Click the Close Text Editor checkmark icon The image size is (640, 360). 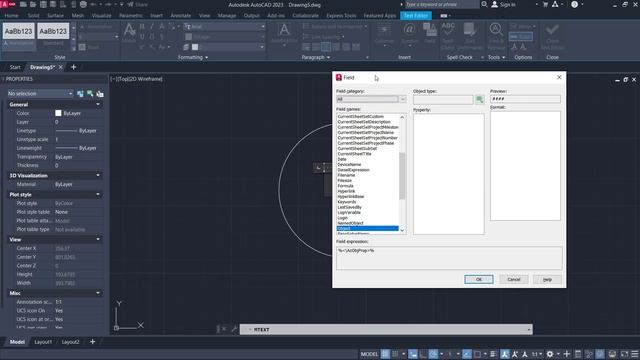pyautogui.click(x=552, y=30)
